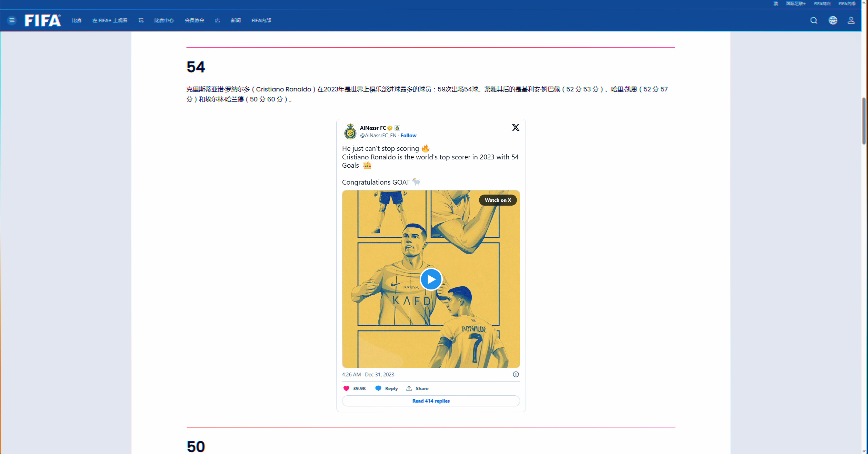Open the 比赛 navigation menu
The height and width of the screenshot is (454, 868).
point(77,20)
